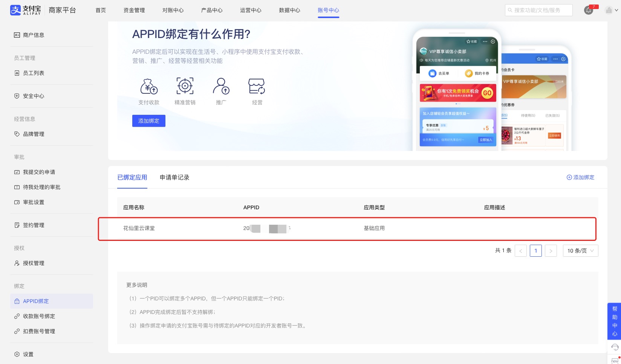
Task: Click the plus icon beside 添加绑定
Action: 569,177
